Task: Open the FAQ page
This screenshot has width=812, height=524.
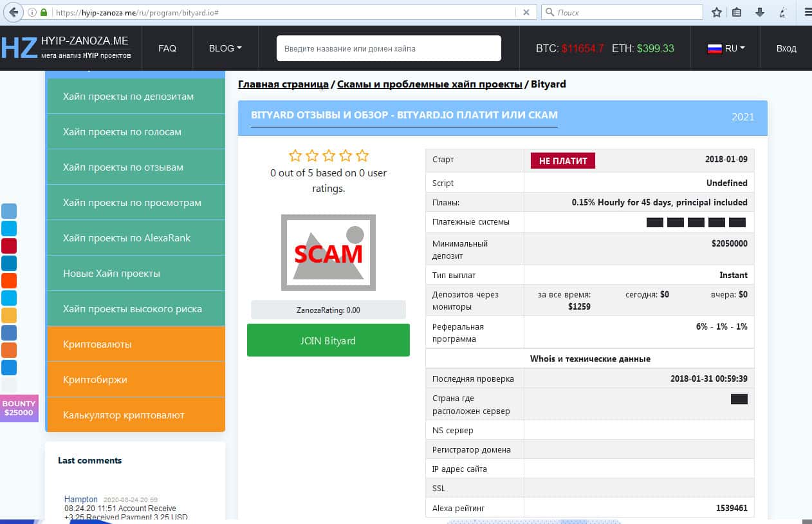Action: (167, 48)
